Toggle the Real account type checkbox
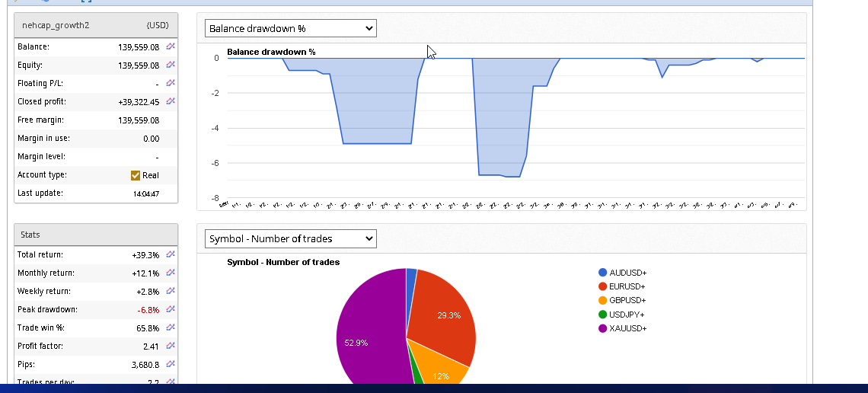The width and height of the screenshot is (868, 393). coord(136,175)
